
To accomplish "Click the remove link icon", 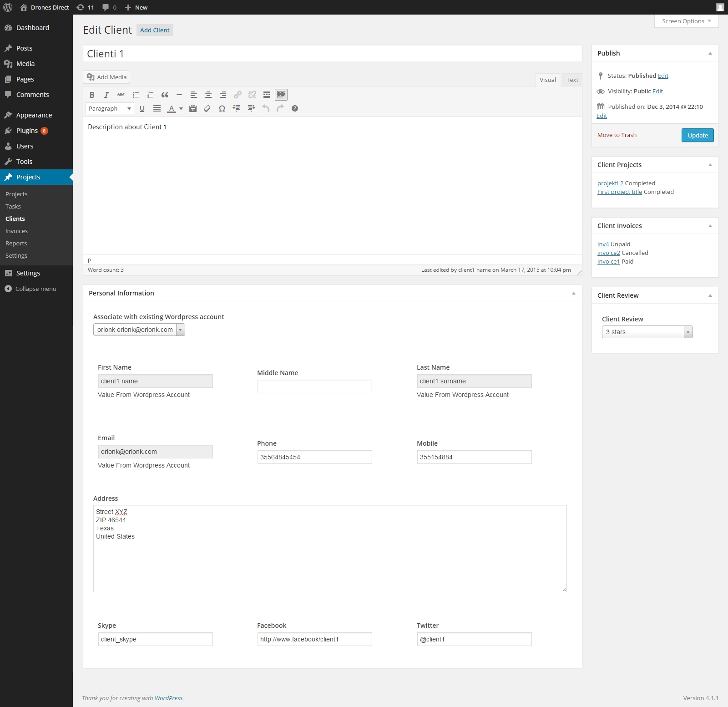I will [252, 95].
